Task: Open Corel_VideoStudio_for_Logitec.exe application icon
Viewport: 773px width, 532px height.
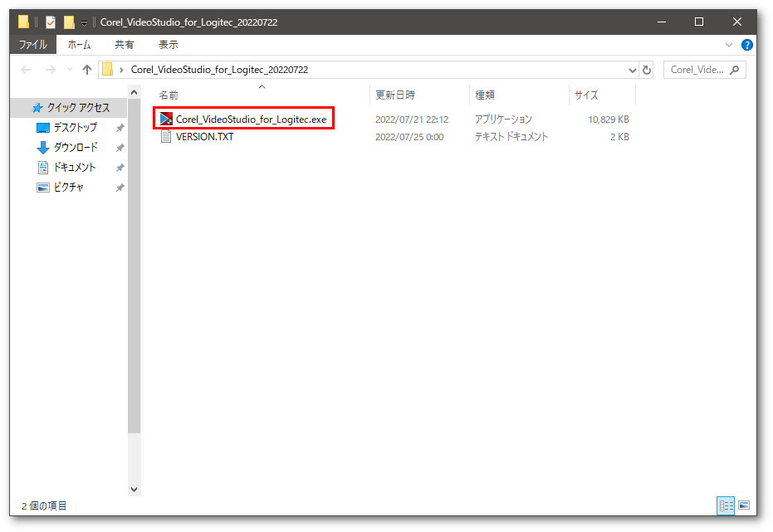Action: (166, 119)
